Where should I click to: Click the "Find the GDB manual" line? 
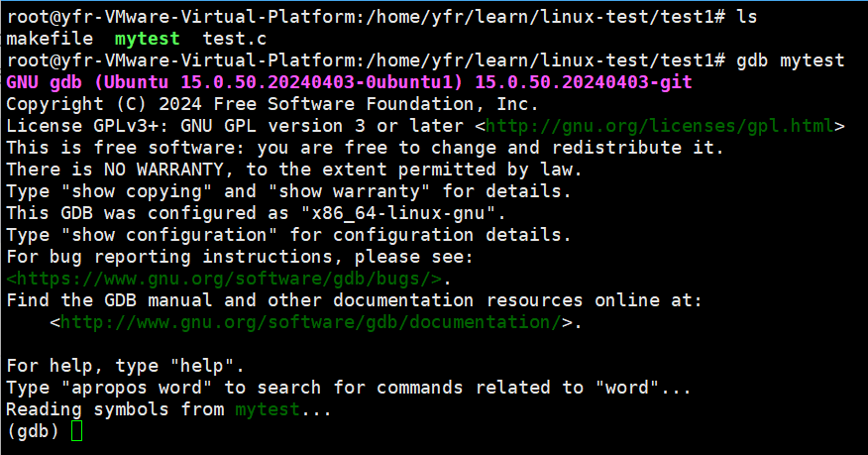coord(355,301)
